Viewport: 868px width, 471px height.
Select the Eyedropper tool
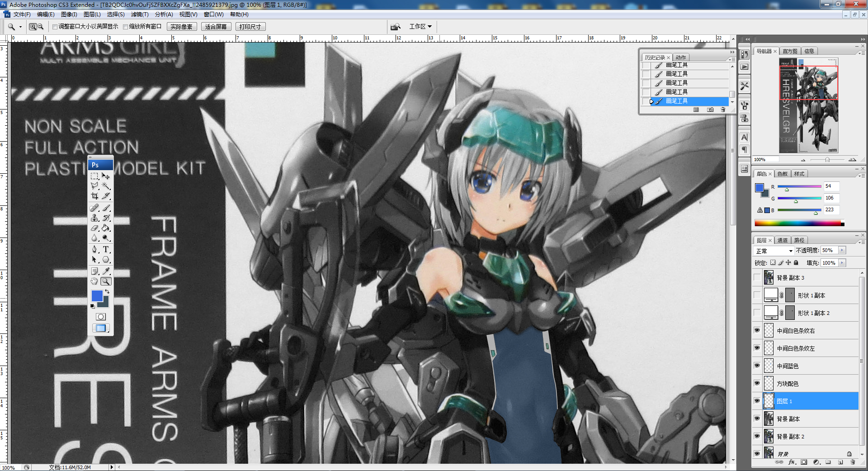pos(106,271)
